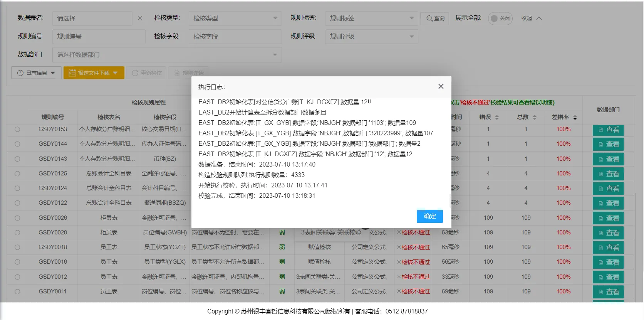This screenshot has height=320, width=644.
Task: Open the 报送文件下载 menu button
Action: point(94,73)
